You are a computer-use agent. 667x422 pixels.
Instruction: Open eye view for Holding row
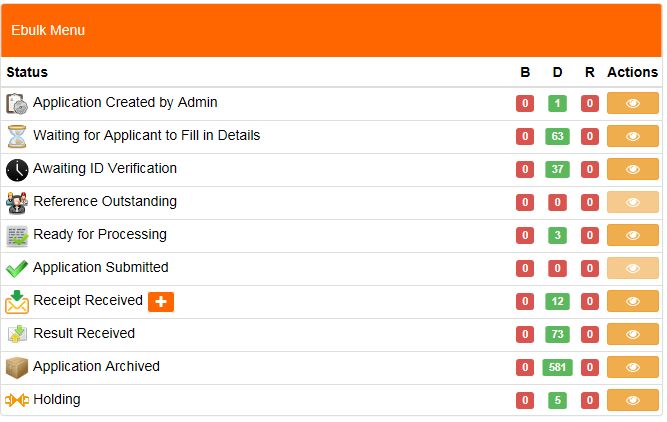point(633,400)
